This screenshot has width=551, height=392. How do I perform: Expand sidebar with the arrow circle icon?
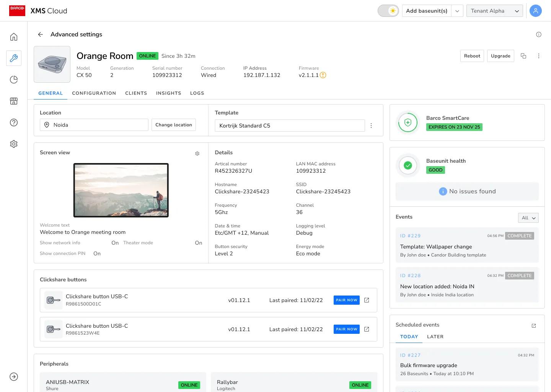tap(14, 377)
